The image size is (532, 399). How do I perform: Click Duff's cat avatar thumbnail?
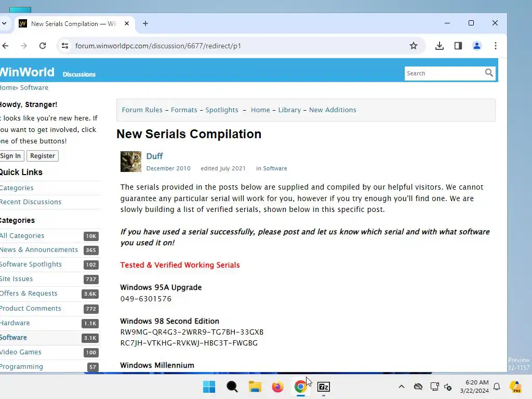pos(130,162)
